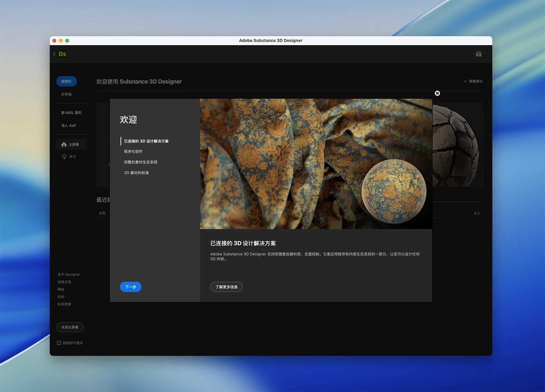Collapse suggestions via 隐藏建议 chevron
Screen dimensions: 545x392
click(x=465, y=81)
